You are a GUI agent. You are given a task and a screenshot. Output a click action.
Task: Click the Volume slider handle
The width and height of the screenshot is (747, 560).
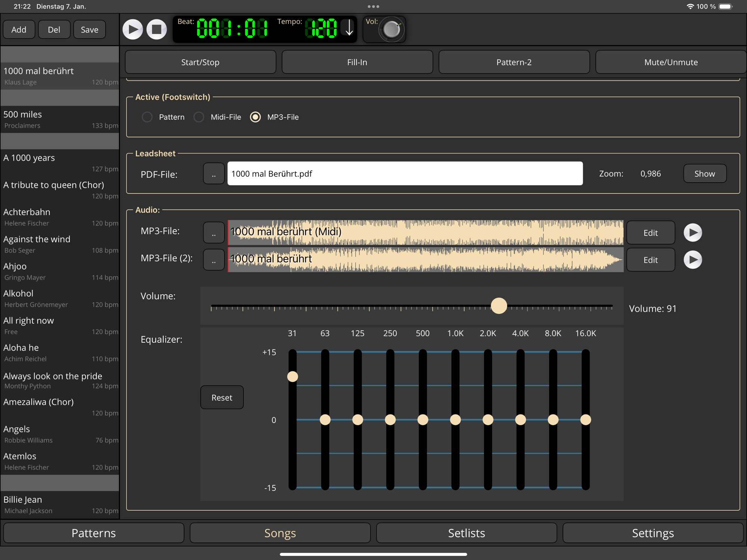click(499, 306)
